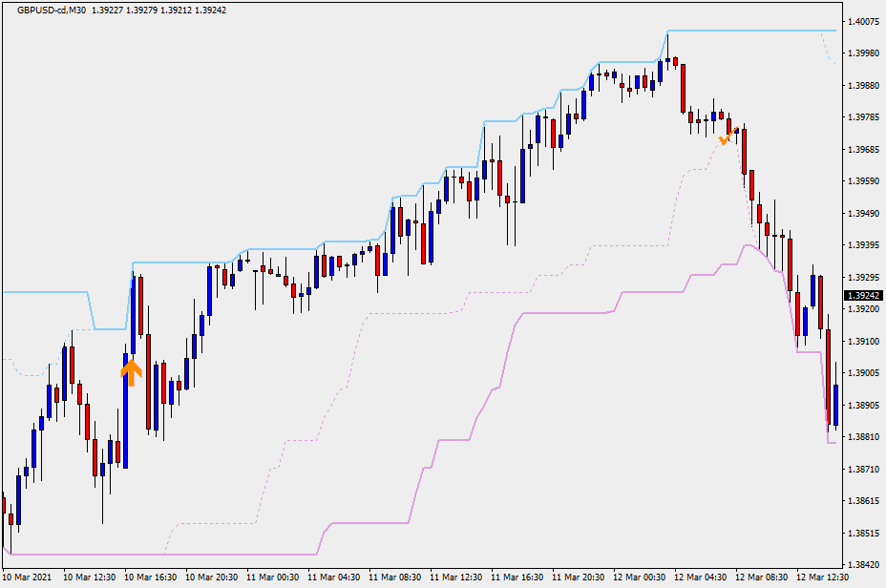
Task: Select the 10 Mar 2021 date label
Action: (x=30, y=577)
